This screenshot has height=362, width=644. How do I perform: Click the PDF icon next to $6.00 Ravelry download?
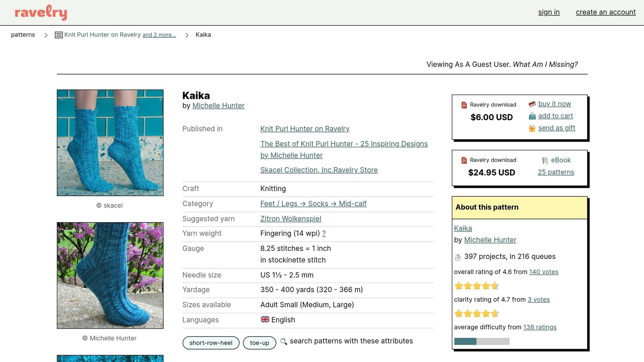[464, 105]
